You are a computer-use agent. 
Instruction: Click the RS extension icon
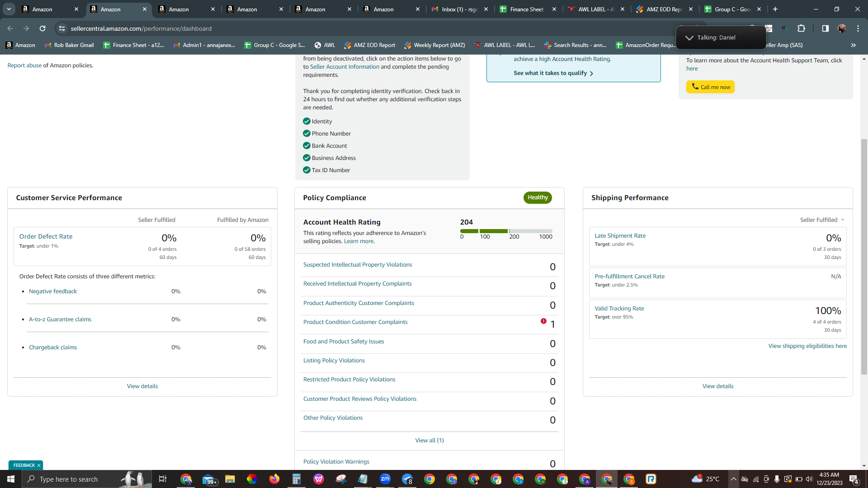[785, 28]
